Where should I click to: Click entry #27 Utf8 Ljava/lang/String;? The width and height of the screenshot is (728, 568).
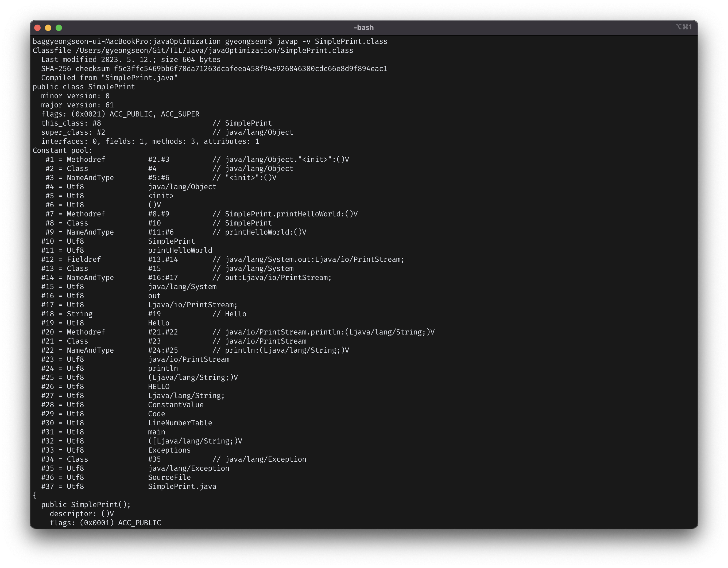133,396
